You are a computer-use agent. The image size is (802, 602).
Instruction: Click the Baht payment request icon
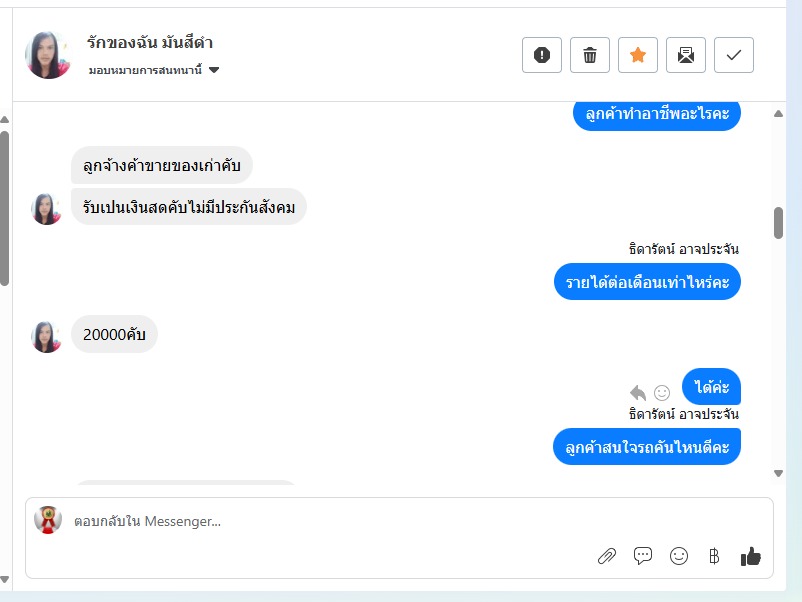click(x=714, y=556)
